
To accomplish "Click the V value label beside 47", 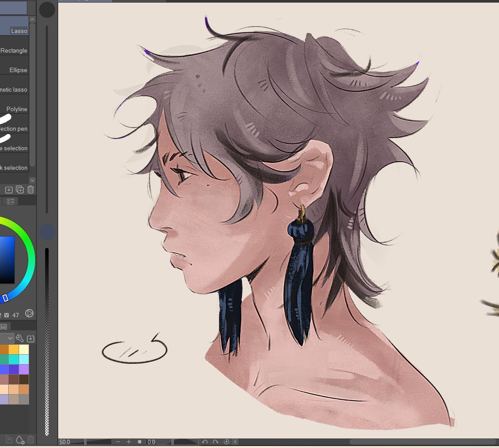I will [7, 315].
